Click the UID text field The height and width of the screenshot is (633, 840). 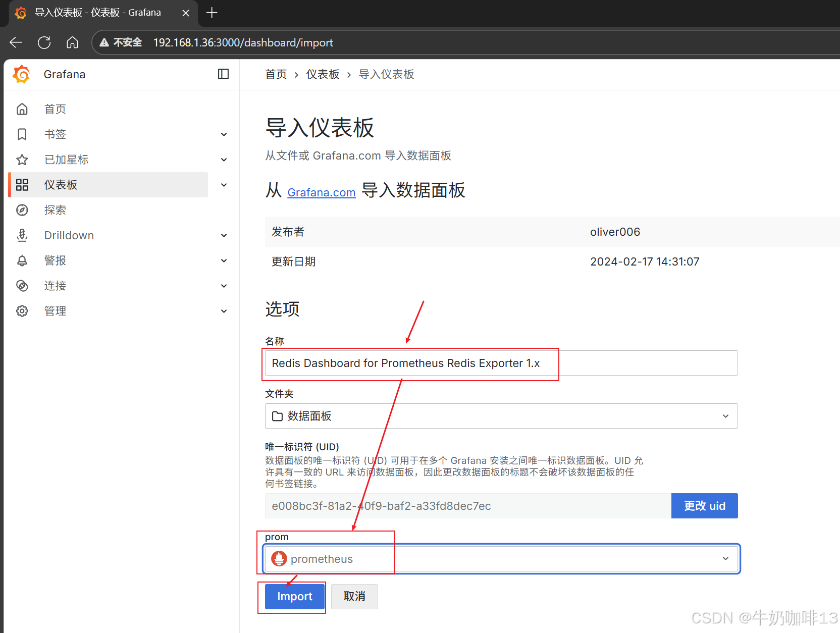pos(468,506)
